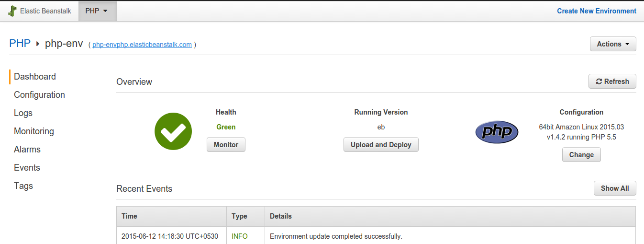Go to the Monitoring page
644x244 pixels.
click(x=34, y=131)
